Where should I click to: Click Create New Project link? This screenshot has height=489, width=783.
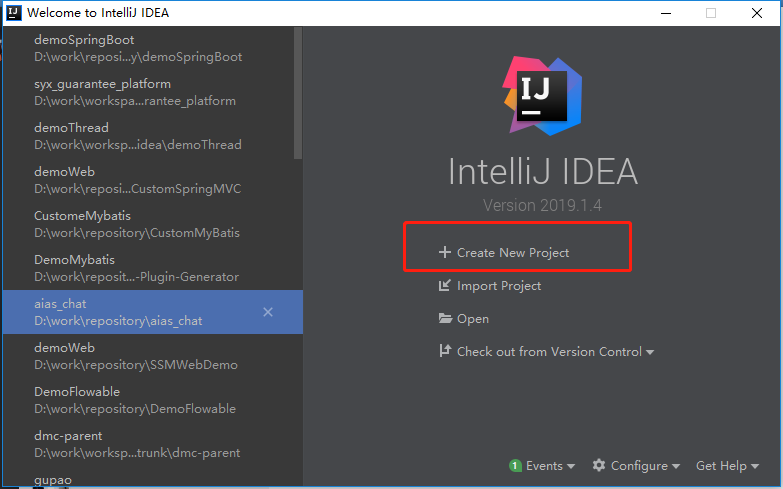coord(513,253)
